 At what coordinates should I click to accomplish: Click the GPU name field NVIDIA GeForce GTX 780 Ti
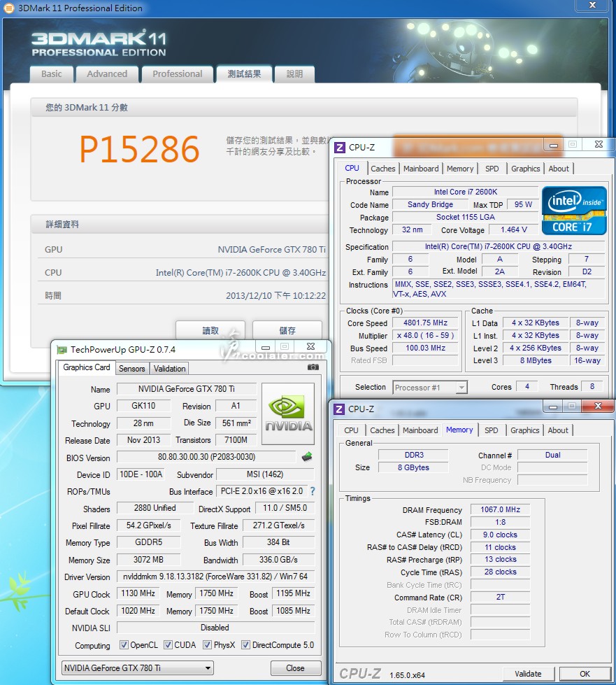coord(187,389)
